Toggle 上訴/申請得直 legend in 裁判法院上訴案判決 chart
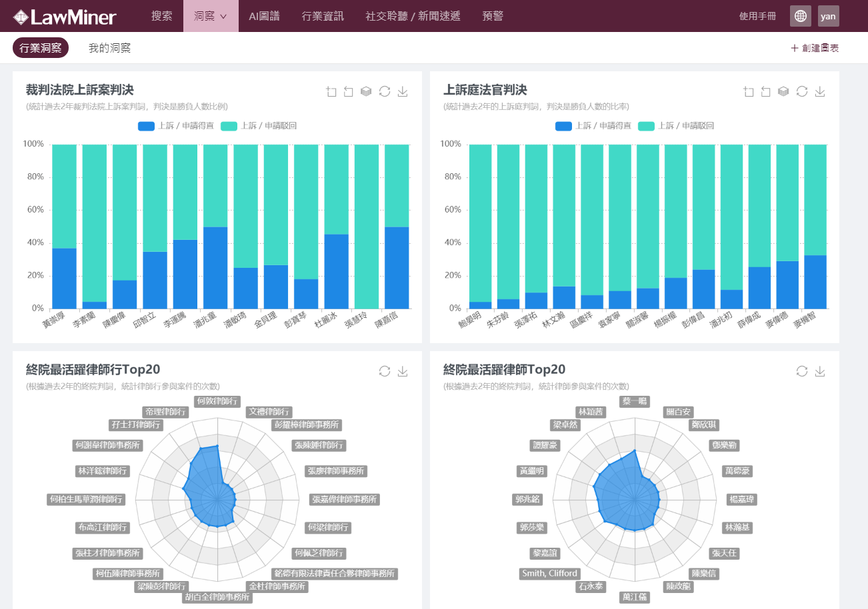The height and width of the screenshot is (609, 868). [x=176, y=126]
